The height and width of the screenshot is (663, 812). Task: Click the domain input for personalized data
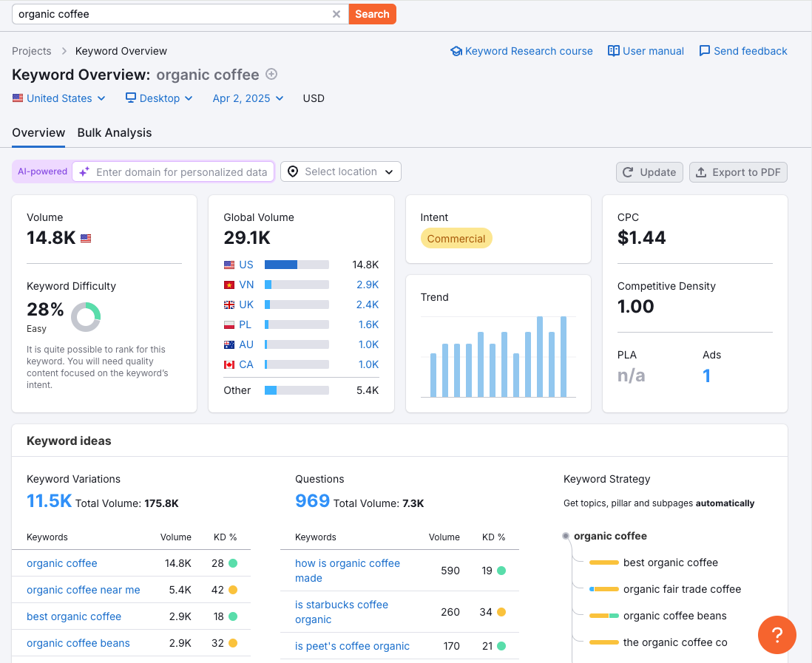[181, 172]
